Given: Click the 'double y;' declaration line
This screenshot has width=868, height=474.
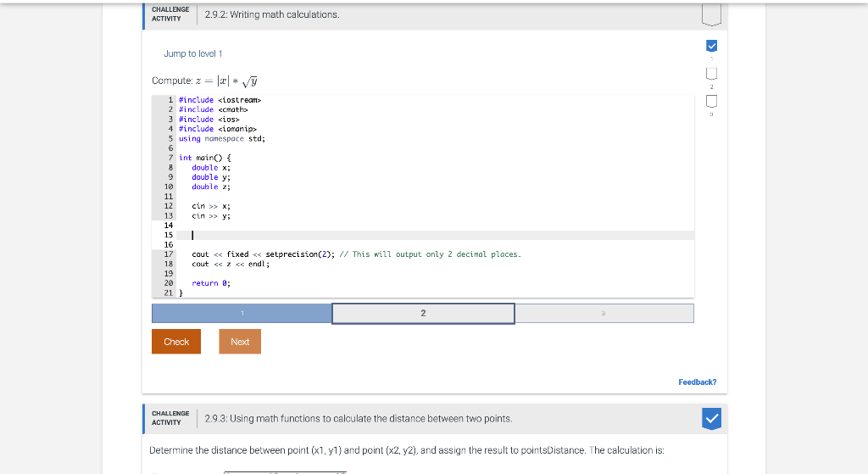Looking at the screenshot, I should pyautogui.click(x=211, y=177).
